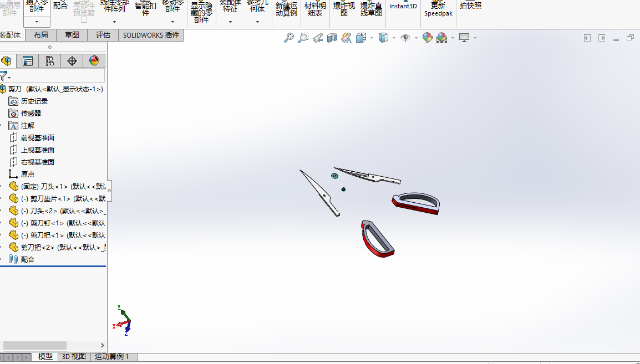
Task: Click the tree panel horizontal scrollbar
Action: coord(35,345)
